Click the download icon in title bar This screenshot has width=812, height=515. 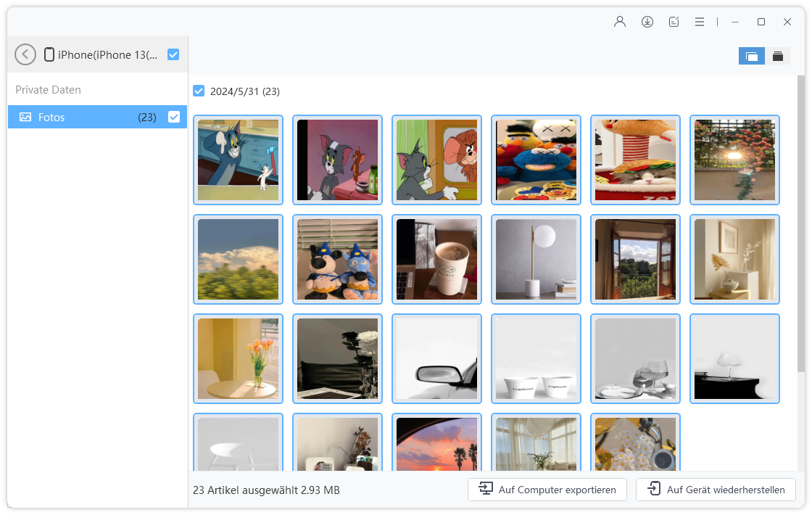[647, 22]
